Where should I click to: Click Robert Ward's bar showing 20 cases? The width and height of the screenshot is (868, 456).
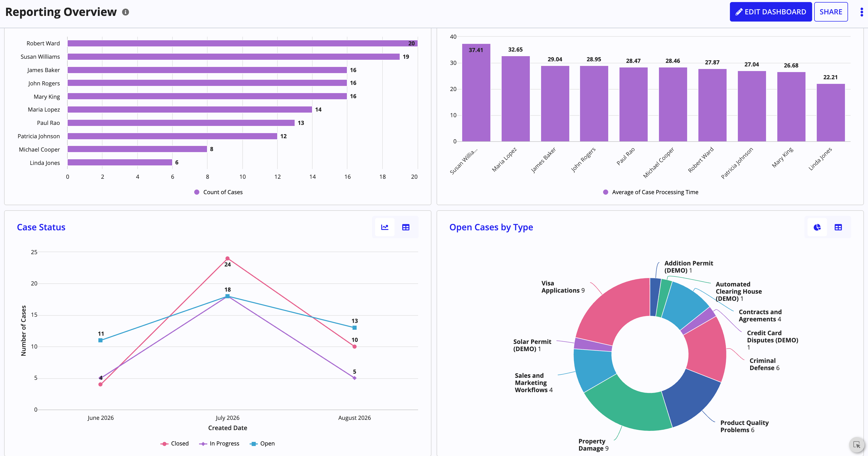coord(242,43)
